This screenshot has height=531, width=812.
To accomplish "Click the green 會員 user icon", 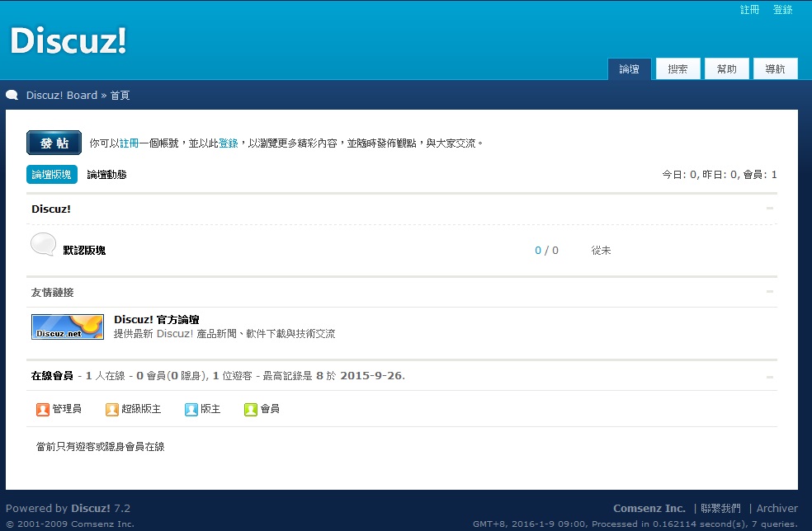I will [x=251, y=409].
